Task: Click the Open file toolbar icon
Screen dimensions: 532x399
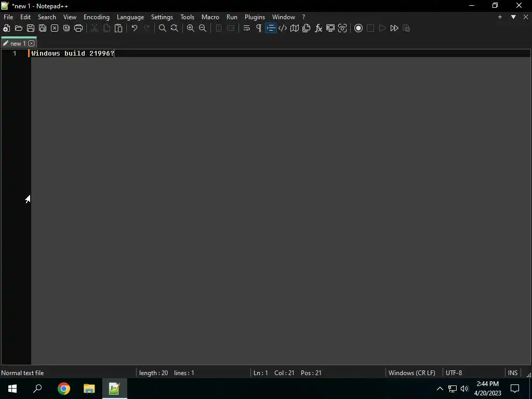Action: 19,28
